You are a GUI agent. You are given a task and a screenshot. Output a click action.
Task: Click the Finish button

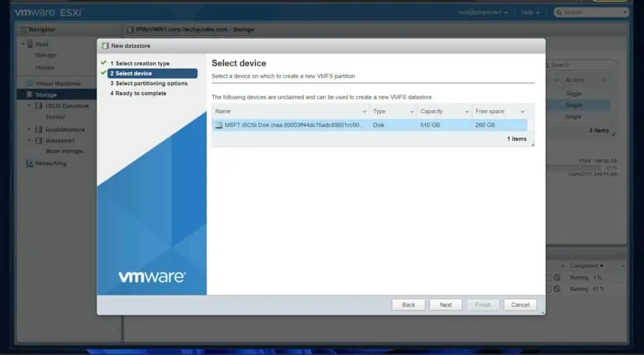click(x=483, y=305)
